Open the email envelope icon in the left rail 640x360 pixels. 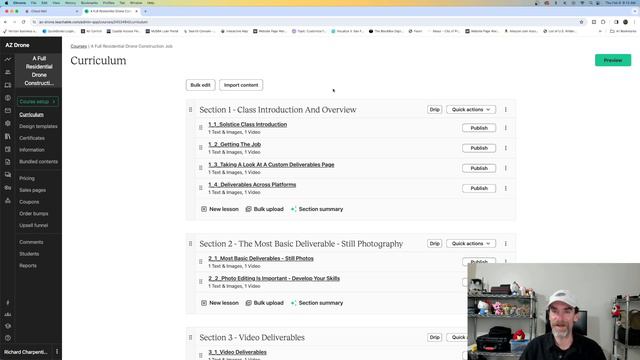pos(8,110)
